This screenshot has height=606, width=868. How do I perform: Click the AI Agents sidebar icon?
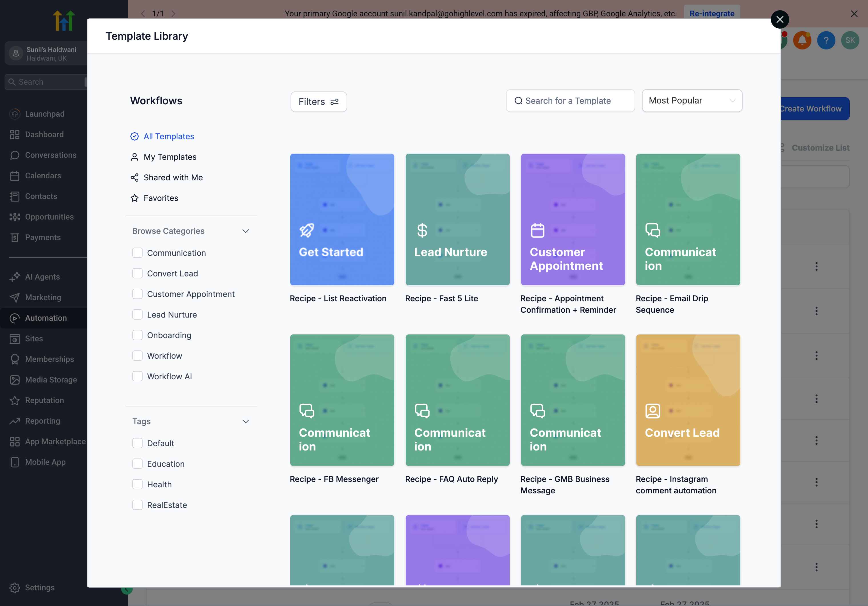[15, 277]
